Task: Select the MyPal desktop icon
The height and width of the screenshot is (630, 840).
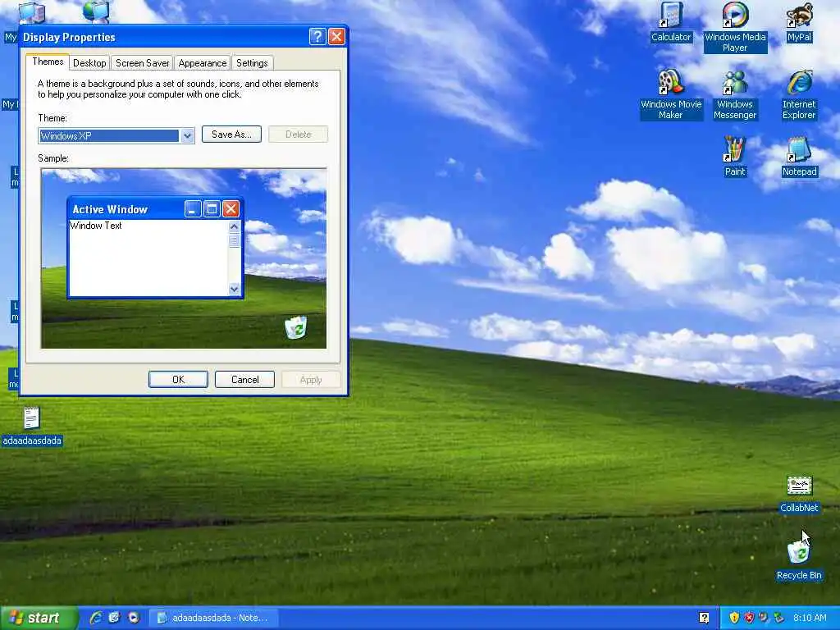Action: pyautogui.click(x=799, y=22)
